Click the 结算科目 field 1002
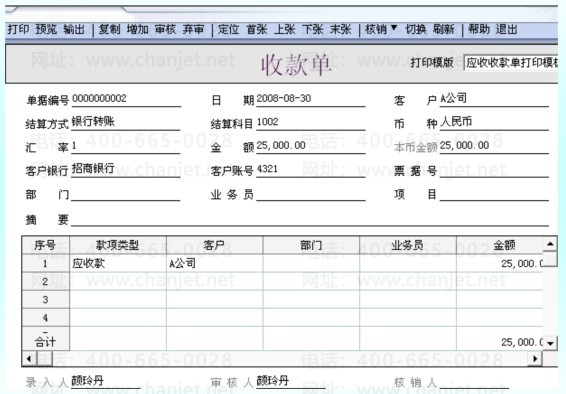The height and width of the screenshot is (394, 566). (311, 123)
